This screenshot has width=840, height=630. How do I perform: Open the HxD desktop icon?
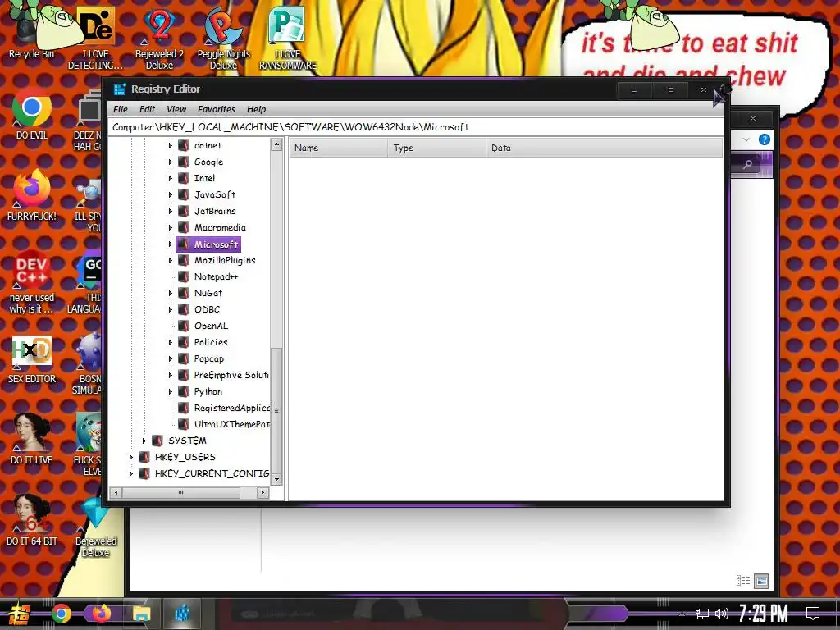point(32,359)
